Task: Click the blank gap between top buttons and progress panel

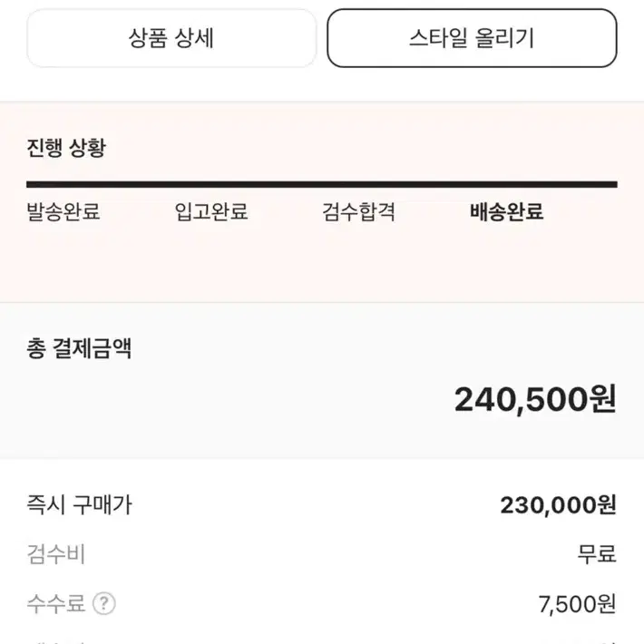Action: point(322,84)
